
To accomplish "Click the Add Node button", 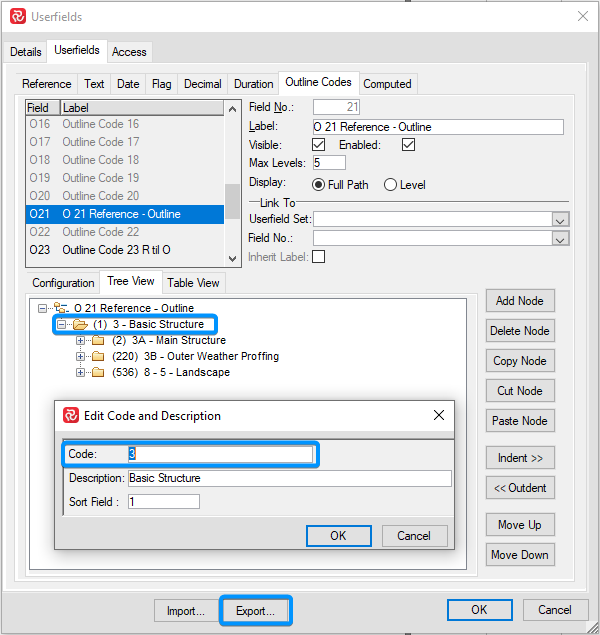I will [519, 301].
